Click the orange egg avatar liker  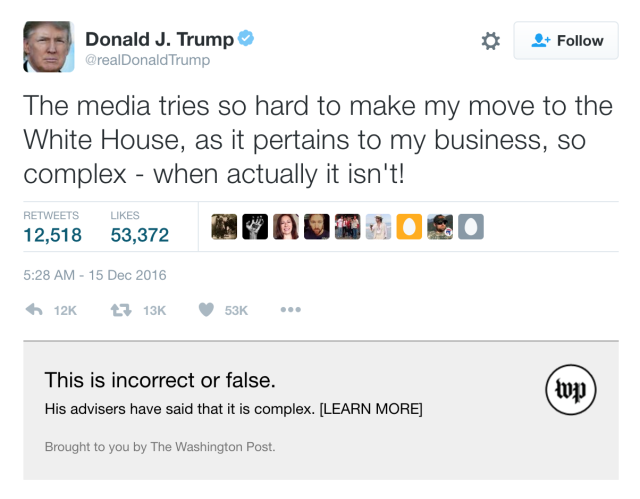click(409, 227)
